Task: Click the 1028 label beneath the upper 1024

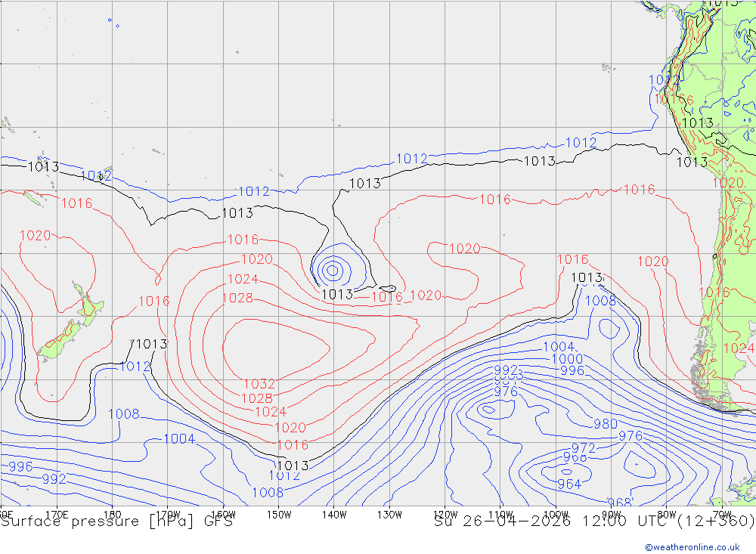Action: tap(237, 298)
